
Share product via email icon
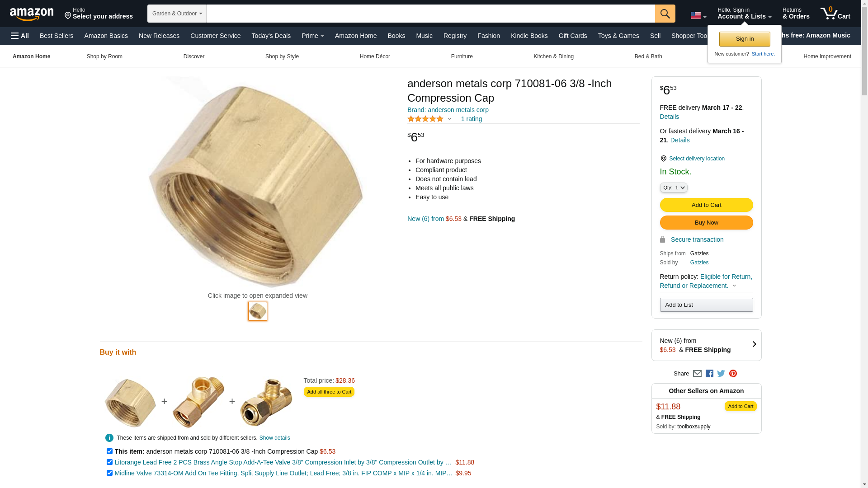(697, 374)
